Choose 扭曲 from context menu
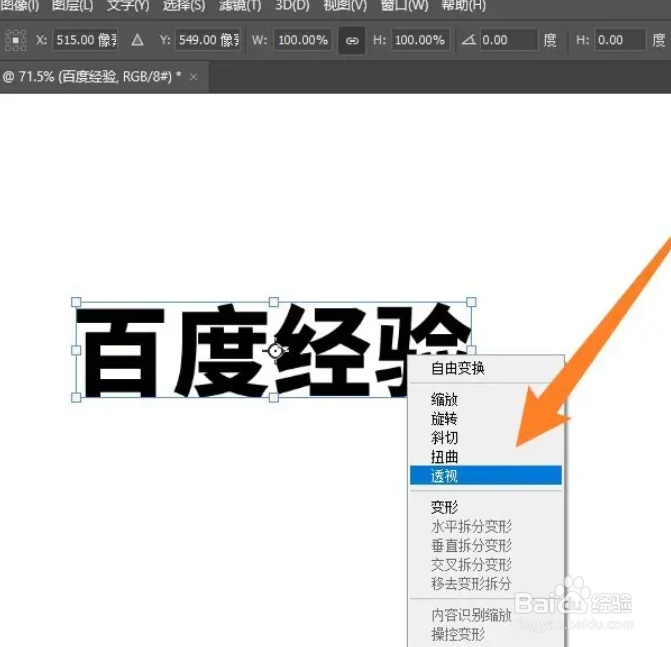Image resolution: width=671 pixels, height=647 pixels. (x=486, y=457)
